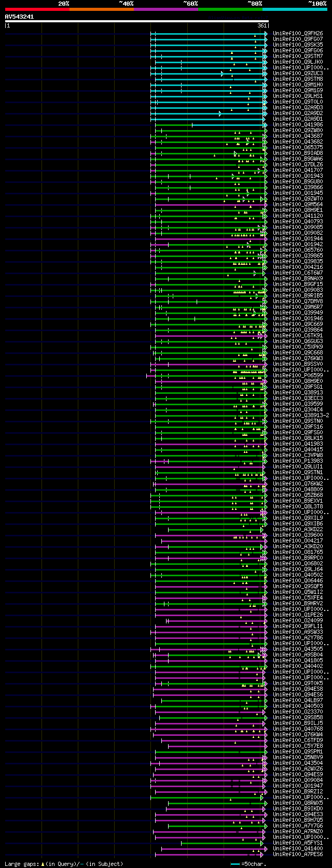Click hit label UniRef100_Q9XIL9
This screenshot has height=868, width=332.
pos(298,518)
